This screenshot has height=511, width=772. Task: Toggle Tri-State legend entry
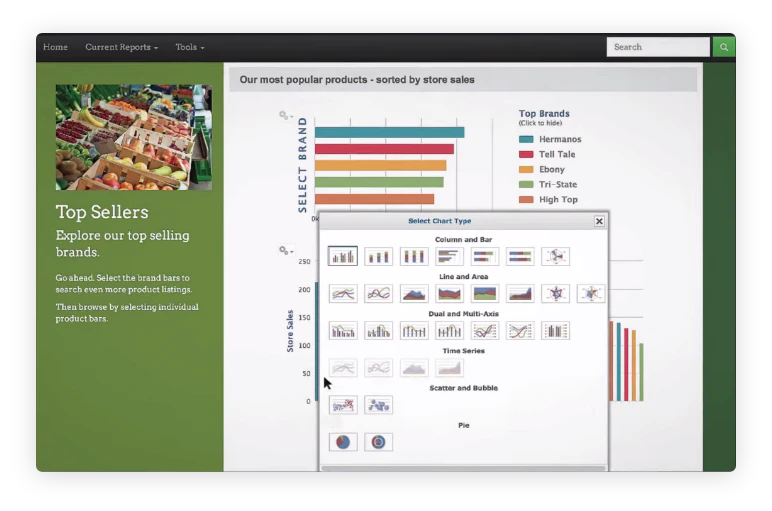pos(548,185)
